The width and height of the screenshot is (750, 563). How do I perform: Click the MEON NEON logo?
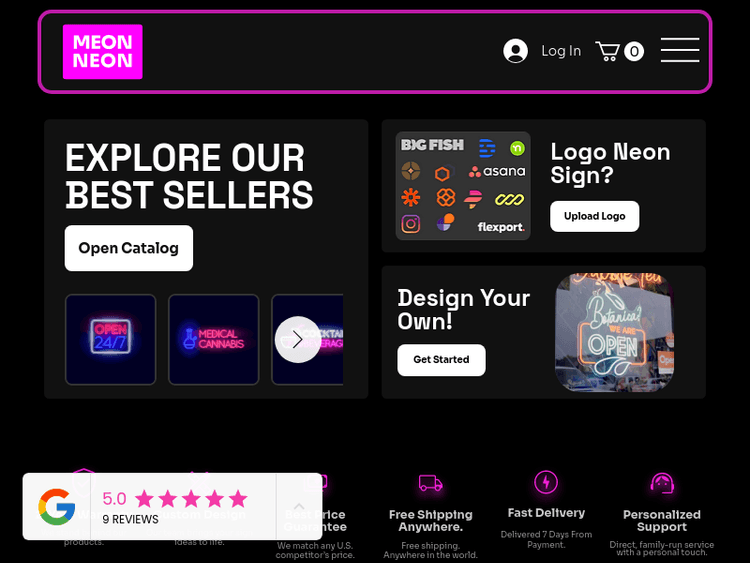tap(102, 52)
